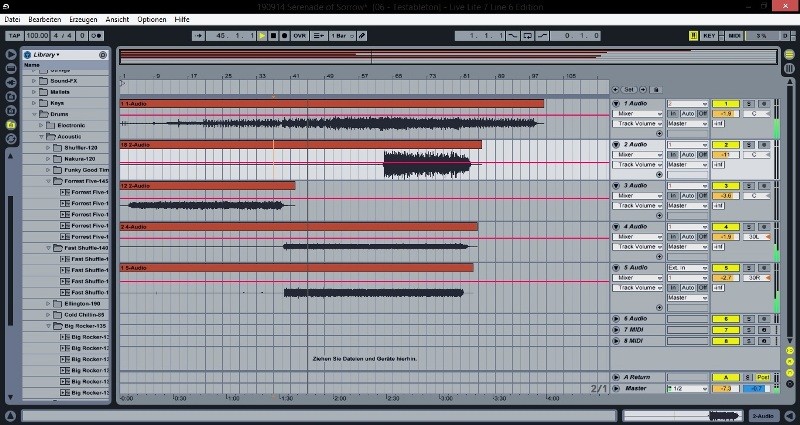
Task: Toggle the metronome button
Action: coord(96,36)
